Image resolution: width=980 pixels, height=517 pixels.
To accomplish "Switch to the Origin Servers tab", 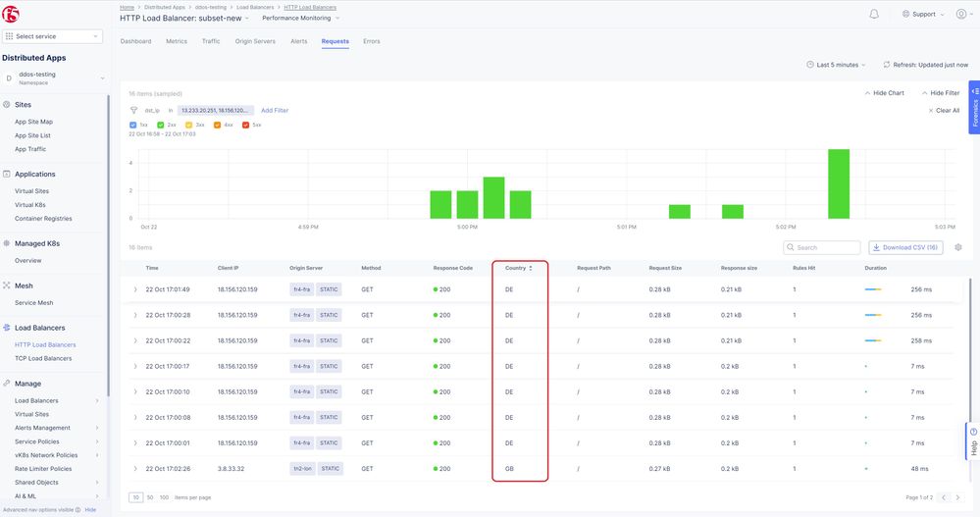I will (x=255, y=41).
